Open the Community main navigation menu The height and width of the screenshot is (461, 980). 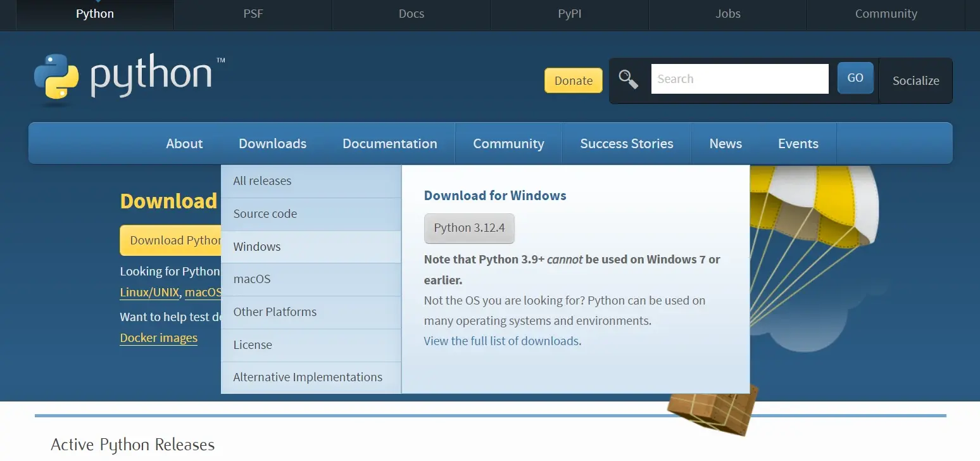[508, 144]
